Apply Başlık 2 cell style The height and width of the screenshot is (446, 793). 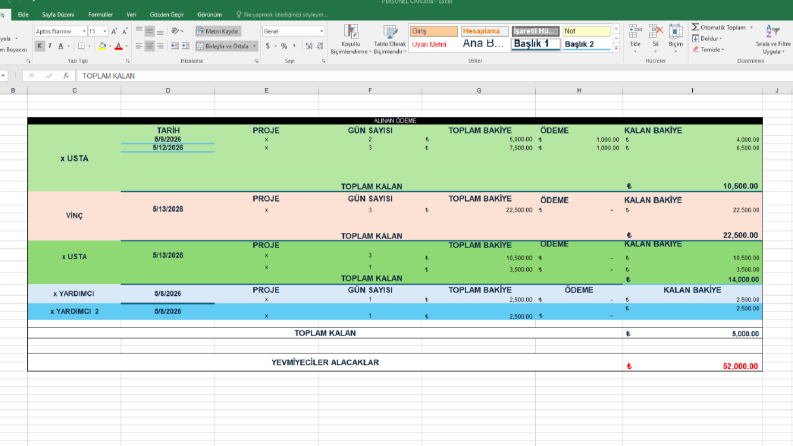pos(586,44)
